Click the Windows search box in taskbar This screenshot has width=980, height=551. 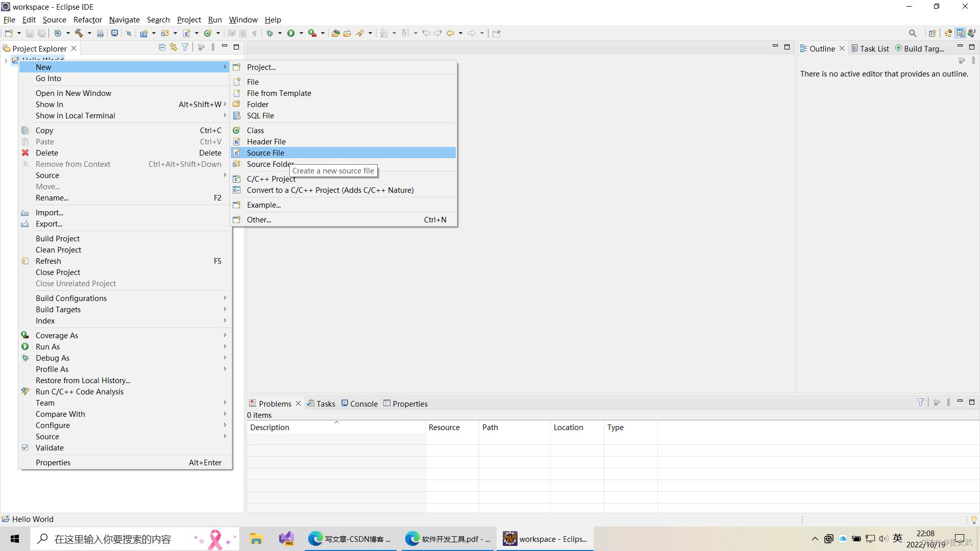coord(134,539)
